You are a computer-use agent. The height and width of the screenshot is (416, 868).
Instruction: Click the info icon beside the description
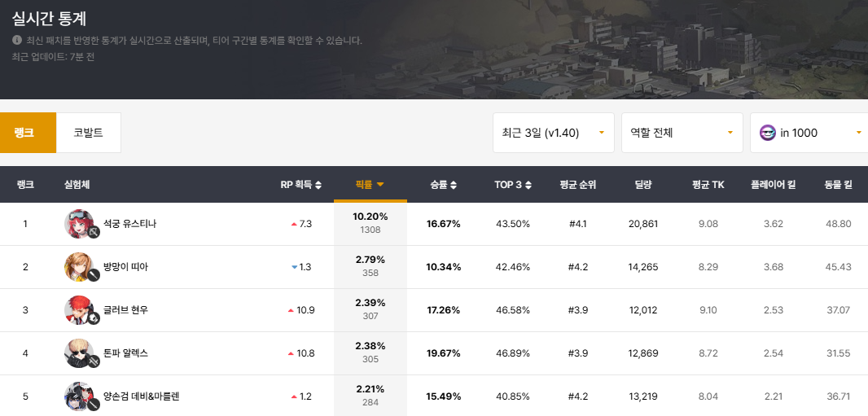click(17, 41)
